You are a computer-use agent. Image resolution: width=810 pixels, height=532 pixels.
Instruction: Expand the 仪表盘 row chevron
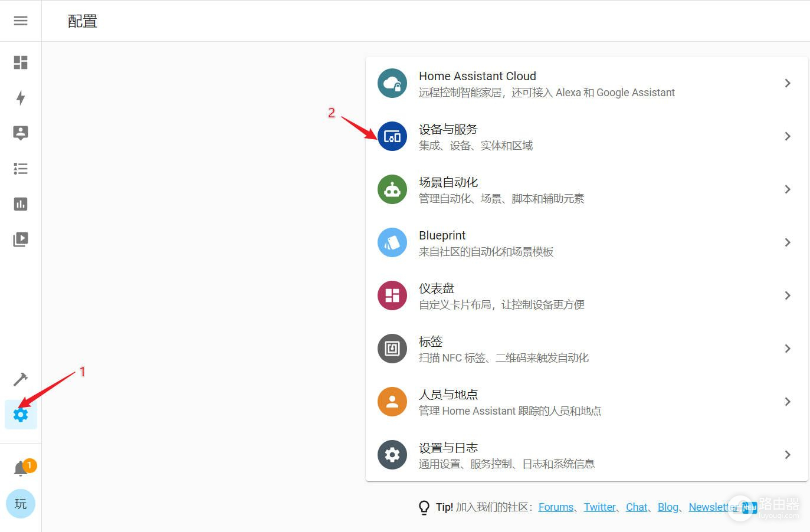(x=788, y=295)
